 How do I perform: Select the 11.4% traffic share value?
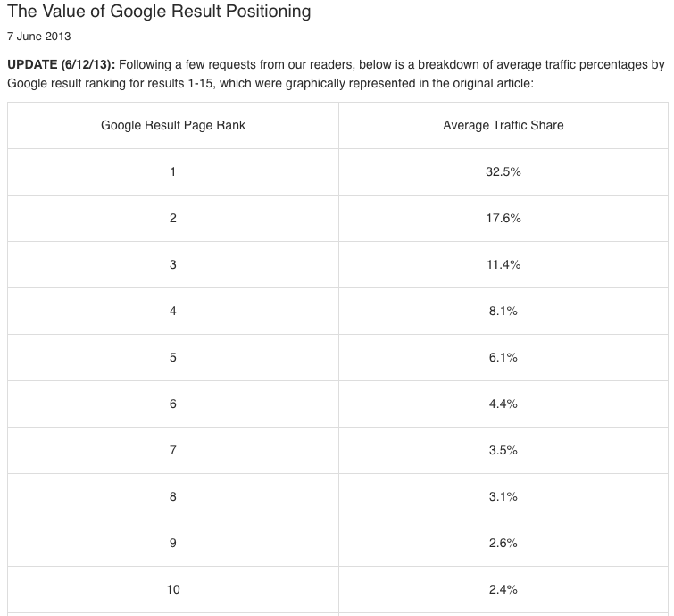point(503,264)
